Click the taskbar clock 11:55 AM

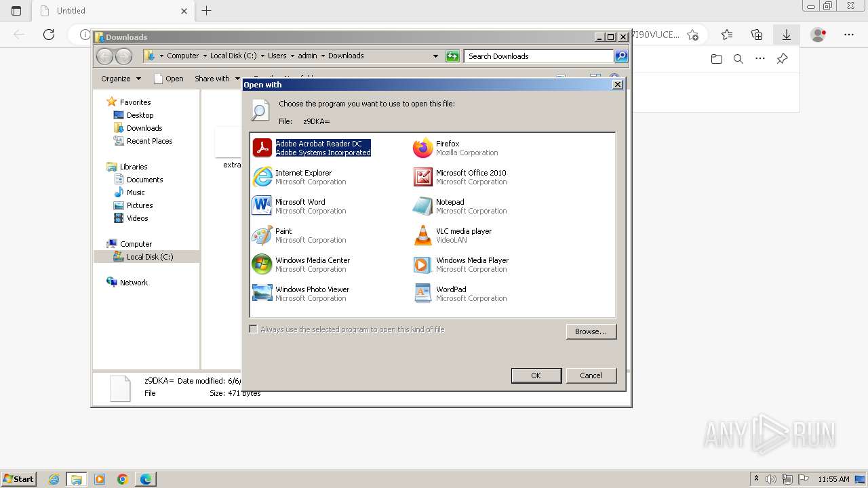[x=833, y=479]
